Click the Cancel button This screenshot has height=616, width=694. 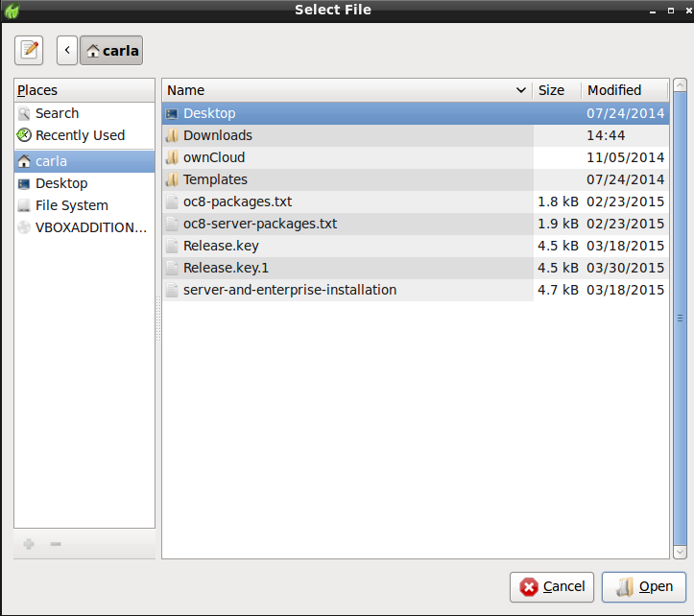tap(552, 586)
